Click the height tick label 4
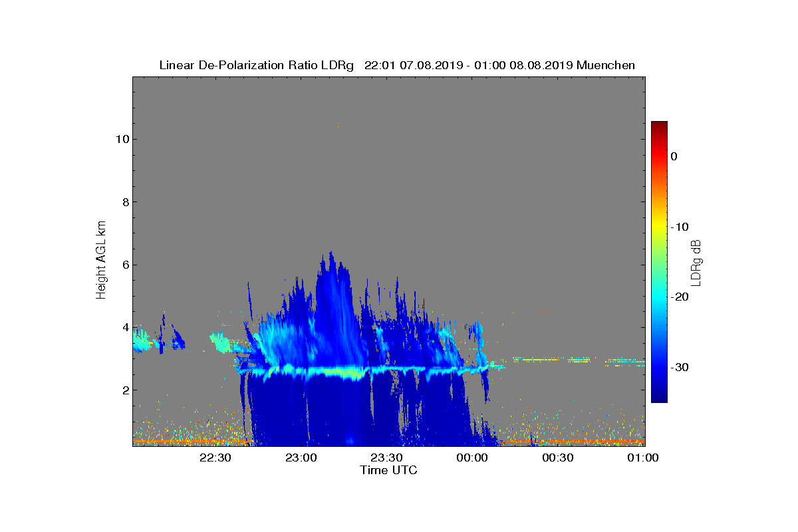Screen dimensions: 798x532 coord(124,327)
